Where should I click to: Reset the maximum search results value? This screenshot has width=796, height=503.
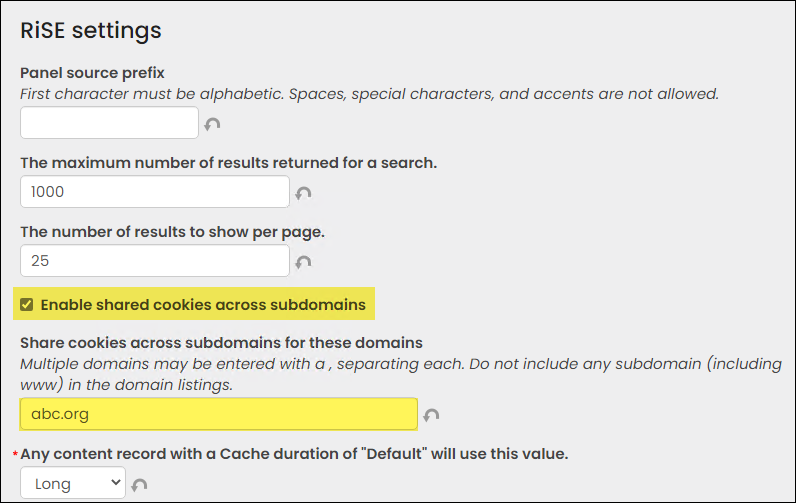pos(304,193)
